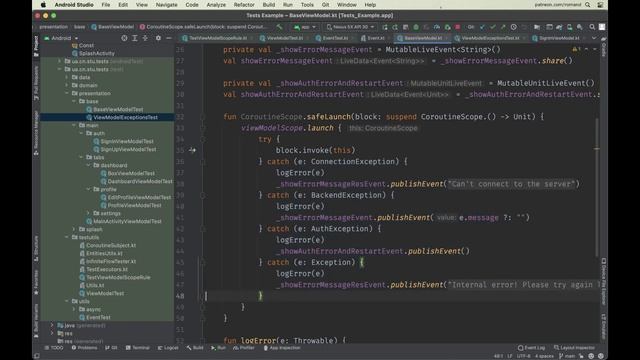
Task: Collapse the testutils folder
Action: pos(67,237)
